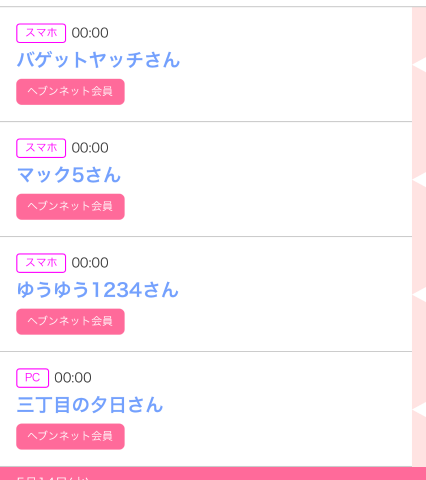Click the スマホ badge above ゆうゆう1234さん
The width and height of the screenshot is (426, 480).
[x=41, y=263]
